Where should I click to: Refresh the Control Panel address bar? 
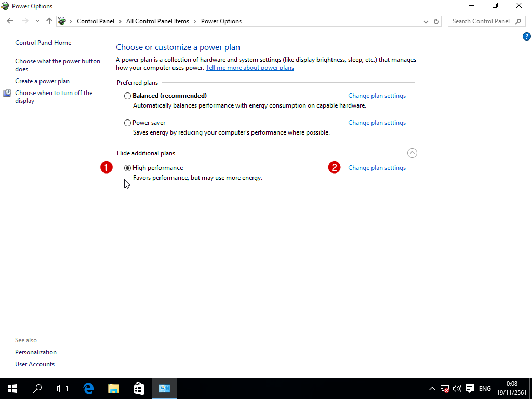(x=436, y=21)
